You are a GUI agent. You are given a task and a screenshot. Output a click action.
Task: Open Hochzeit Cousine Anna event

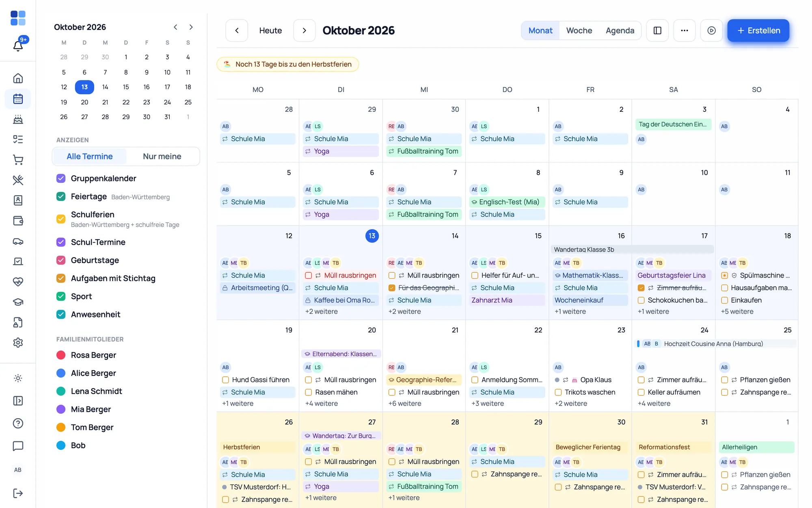[715, 344]
